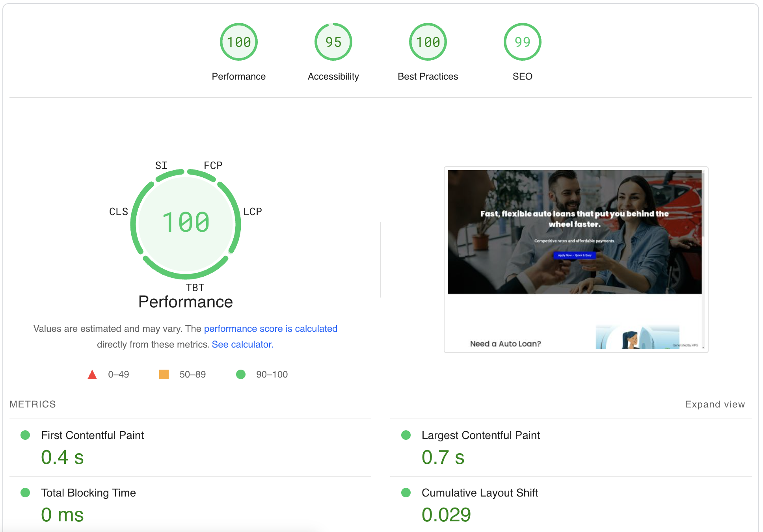The image size is (763, 532).
Task: Click the Total Blocking Time green status dot
Action: 25,493
